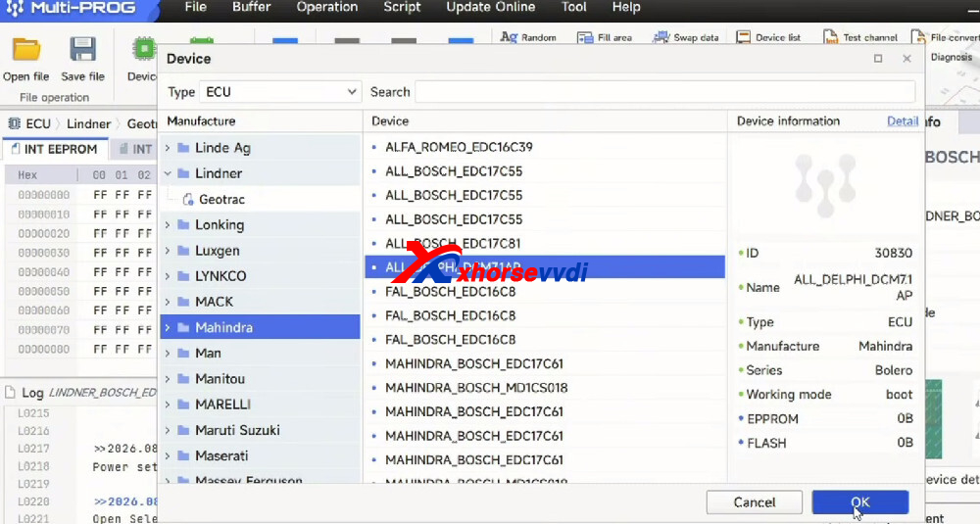The height and width of the screenshot is (524, 980).
Task: Click the Fill area tool
Action: [605, 37]
